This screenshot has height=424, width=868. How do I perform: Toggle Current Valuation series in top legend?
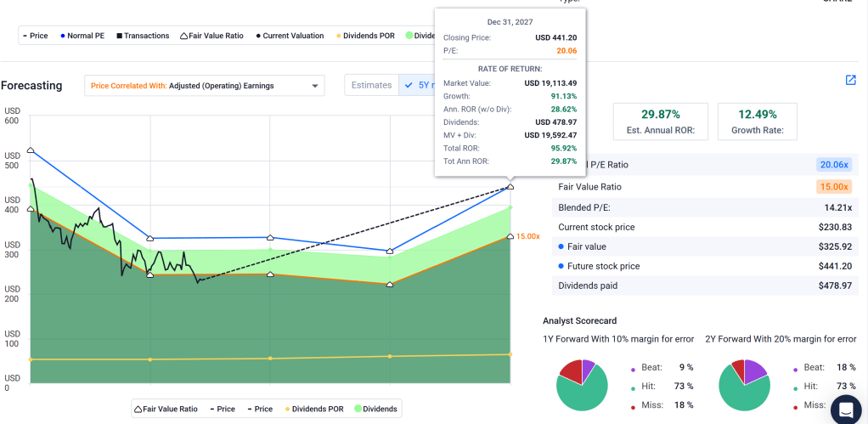(258, 36)
